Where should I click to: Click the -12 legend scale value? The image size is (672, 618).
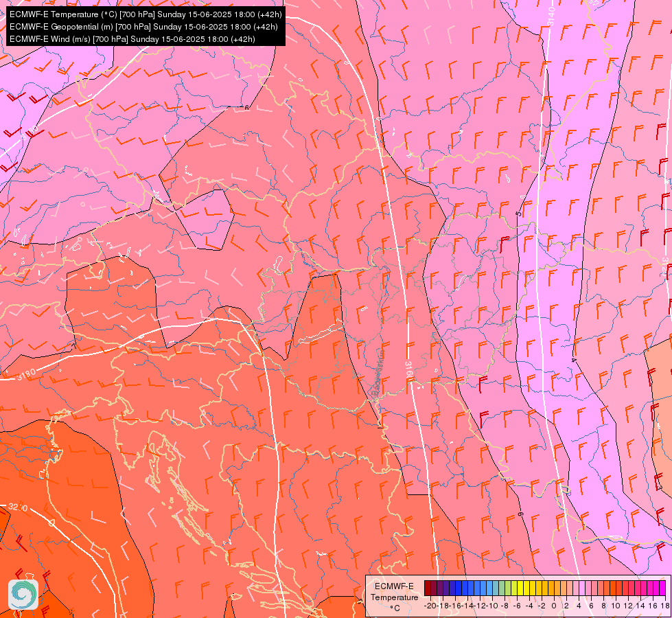tap(480, 606)
